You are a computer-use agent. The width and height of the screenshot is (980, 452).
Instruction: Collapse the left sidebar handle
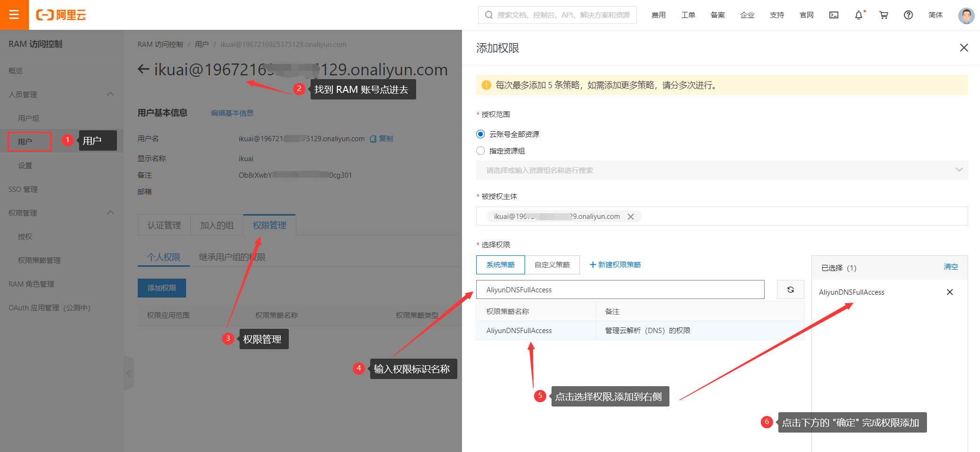128,373
